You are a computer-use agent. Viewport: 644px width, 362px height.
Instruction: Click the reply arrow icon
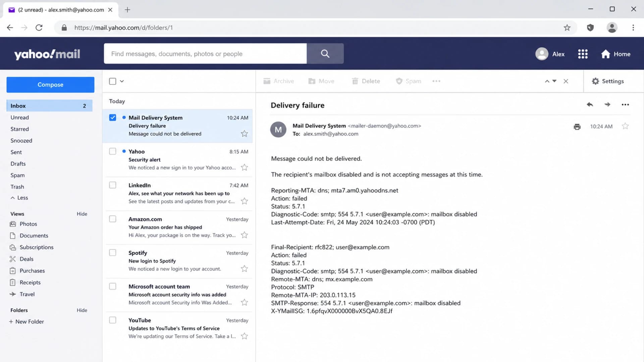590,105
